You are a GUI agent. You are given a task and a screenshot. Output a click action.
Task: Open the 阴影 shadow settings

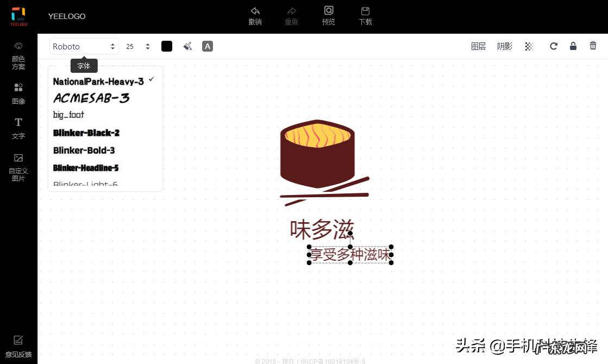pos(504,46)
